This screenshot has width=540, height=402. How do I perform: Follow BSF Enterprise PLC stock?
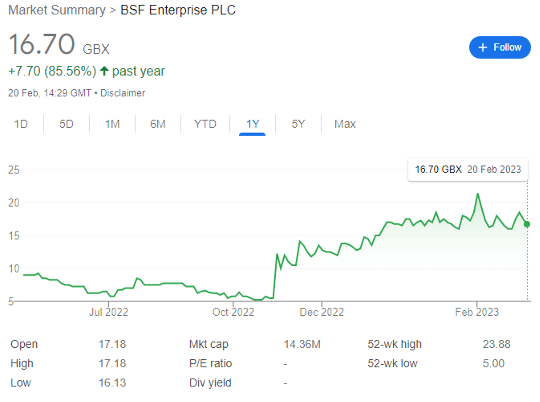point(500,48)
